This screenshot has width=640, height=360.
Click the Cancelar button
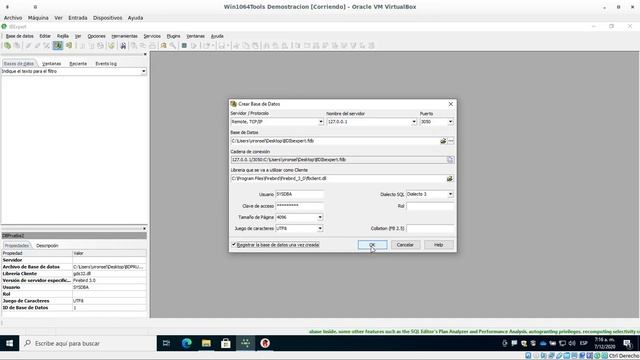tap(405, 245)
